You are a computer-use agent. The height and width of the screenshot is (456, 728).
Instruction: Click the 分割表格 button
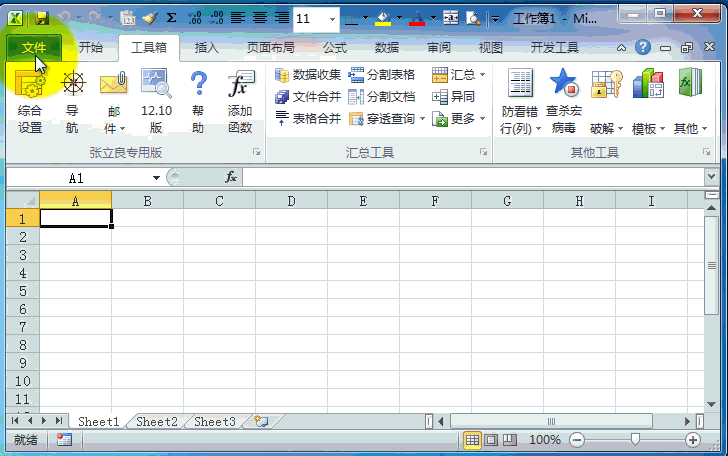(x=382, y=75)
